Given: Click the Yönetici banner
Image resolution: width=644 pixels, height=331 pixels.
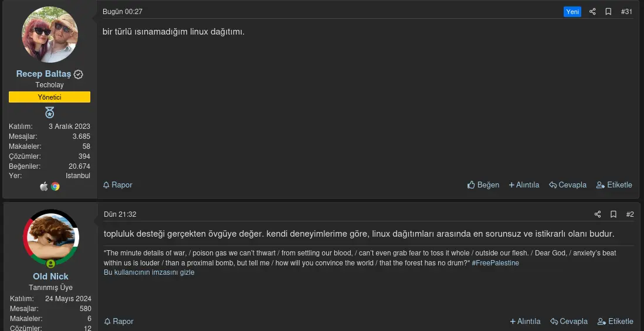Looking at the screenshot, I should point(49,97).
